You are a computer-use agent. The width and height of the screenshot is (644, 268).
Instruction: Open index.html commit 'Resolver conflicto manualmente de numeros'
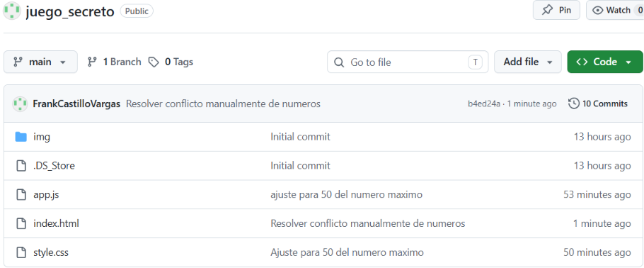pos(367,223)
